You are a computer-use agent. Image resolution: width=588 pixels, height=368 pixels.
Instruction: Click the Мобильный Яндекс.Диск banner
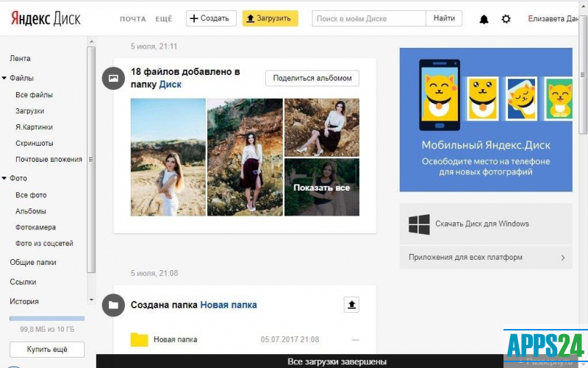click(486, 120)
